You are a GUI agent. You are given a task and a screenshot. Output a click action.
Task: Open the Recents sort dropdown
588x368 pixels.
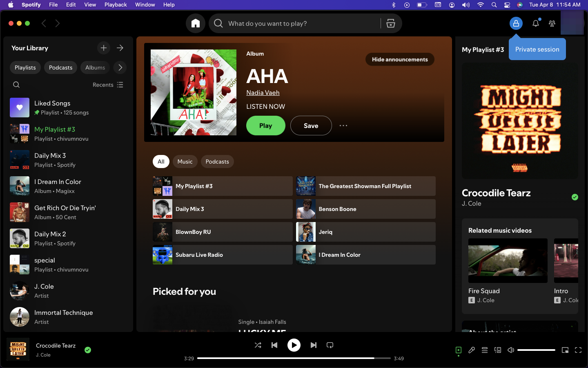pyautogui.click(x=108, y=85)
